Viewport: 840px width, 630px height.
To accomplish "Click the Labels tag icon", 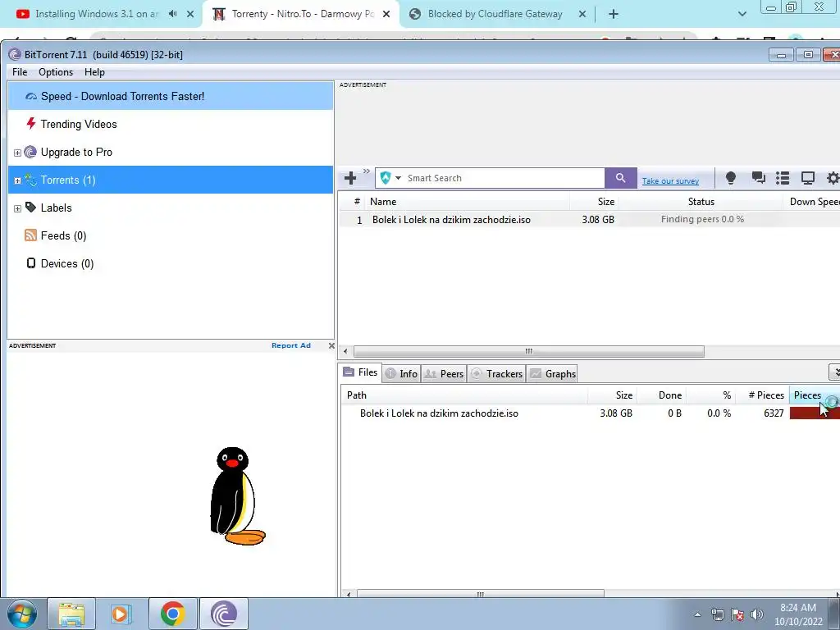I will point(30,208).
